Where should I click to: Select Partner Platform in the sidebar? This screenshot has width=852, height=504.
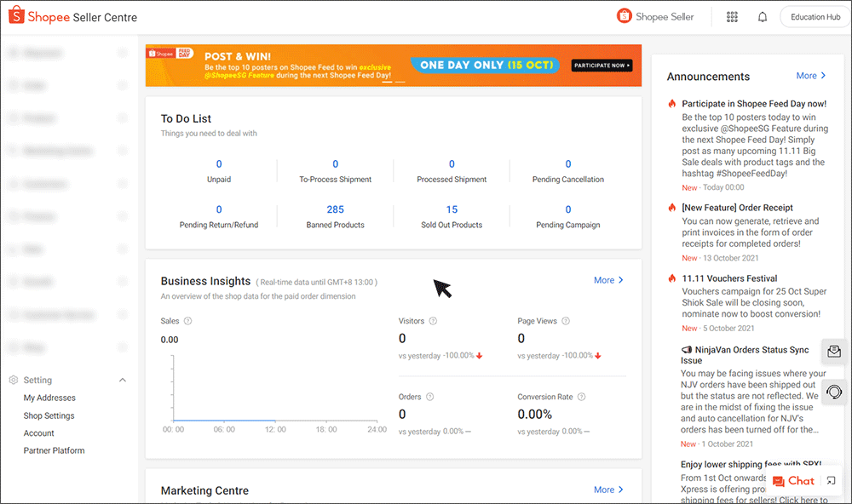click(x=54, y=450)
